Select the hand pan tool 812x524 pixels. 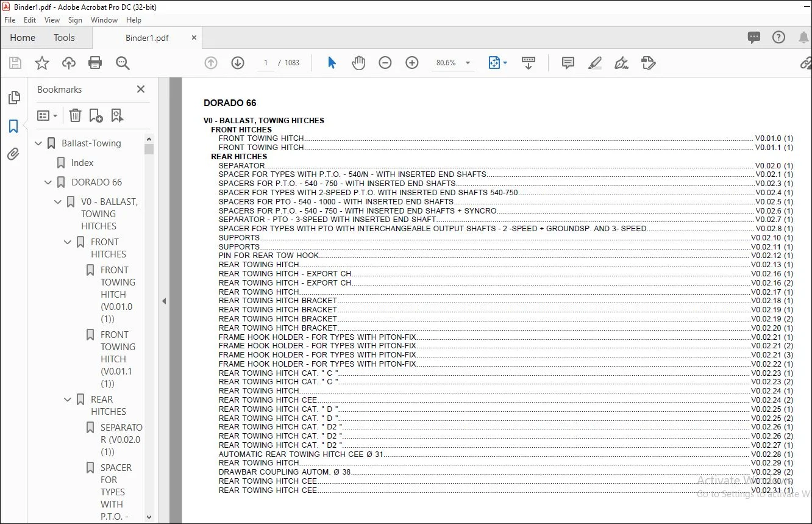click(x=358, y=63)
